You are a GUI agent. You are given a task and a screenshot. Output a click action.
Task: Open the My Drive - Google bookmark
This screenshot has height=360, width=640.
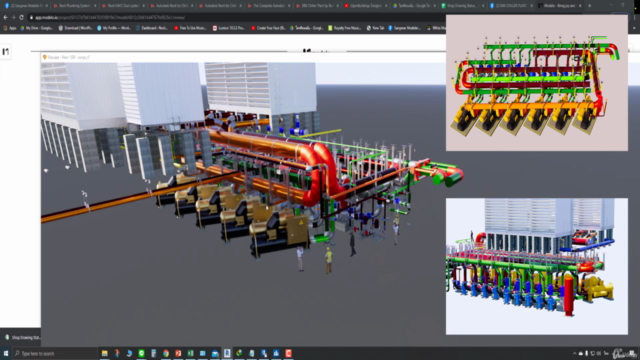pyautogui.click(x=36, y=28)
